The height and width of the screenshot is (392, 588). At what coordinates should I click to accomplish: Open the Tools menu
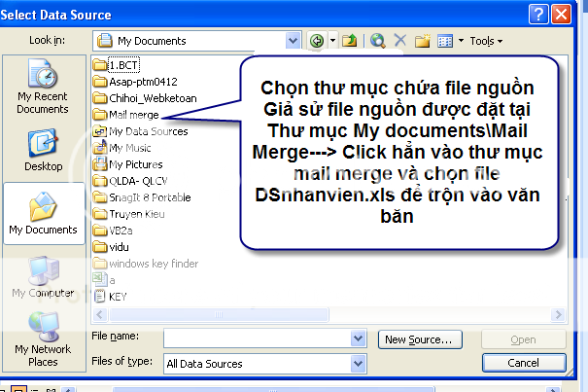[486, 41]
